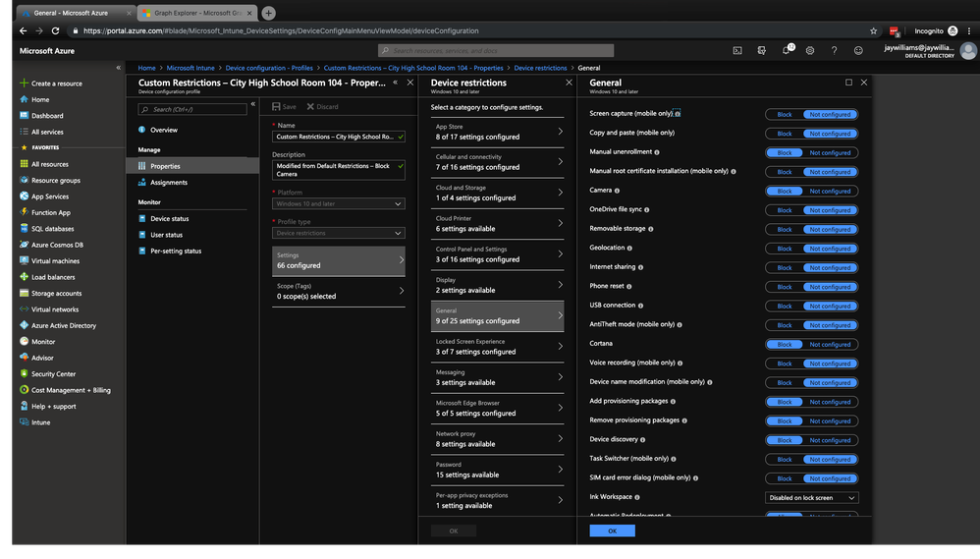
Task: Open SQL databases in sidebar
Action: [x=52, y=229]
